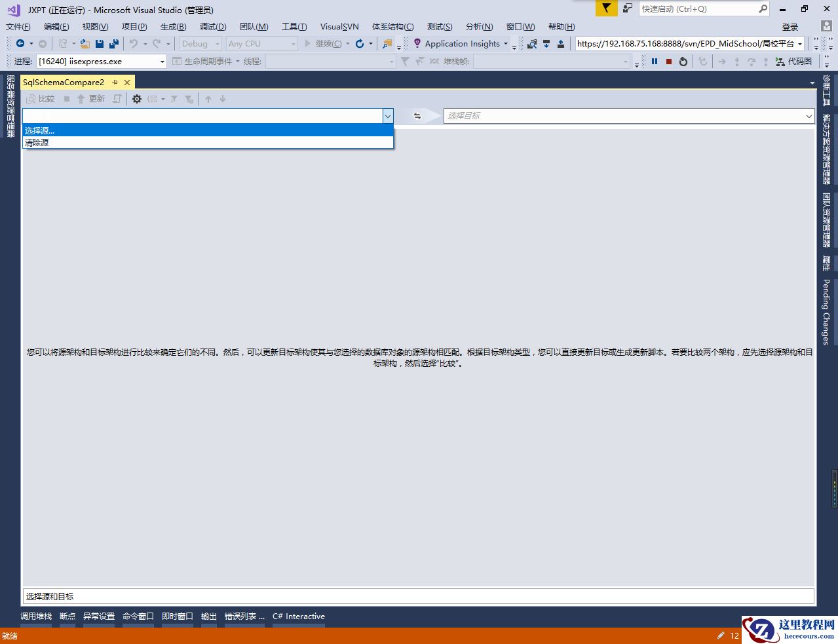Image resolution: width=838 pixels, height=644 pixels.
Task: Expand the Application Insights dropdown arrow
Action: [506, 44]
